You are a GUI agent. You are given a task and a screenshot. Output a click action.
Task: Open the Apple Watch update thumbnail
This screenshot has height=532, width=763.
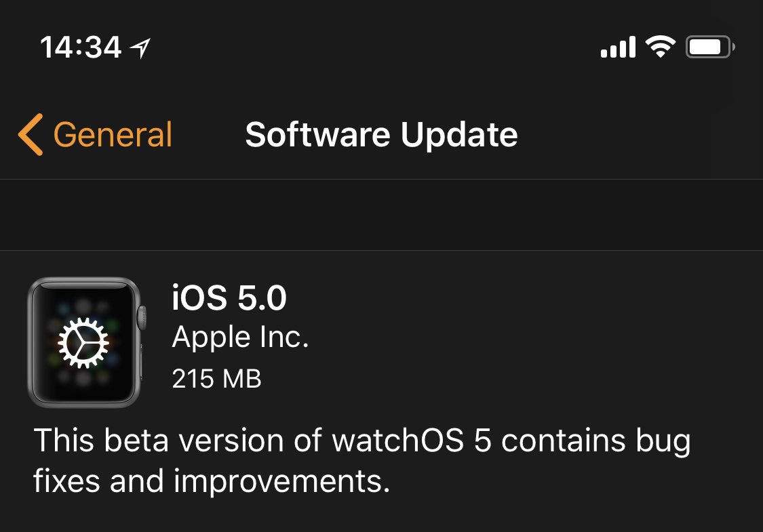(84, 342)
